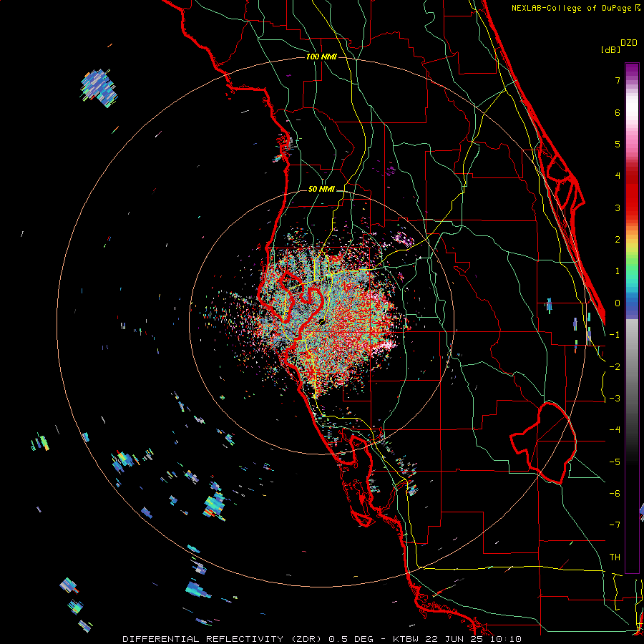Click the "50 NMI" range ring label
The image size is (644, 644).
pos(321,189)
